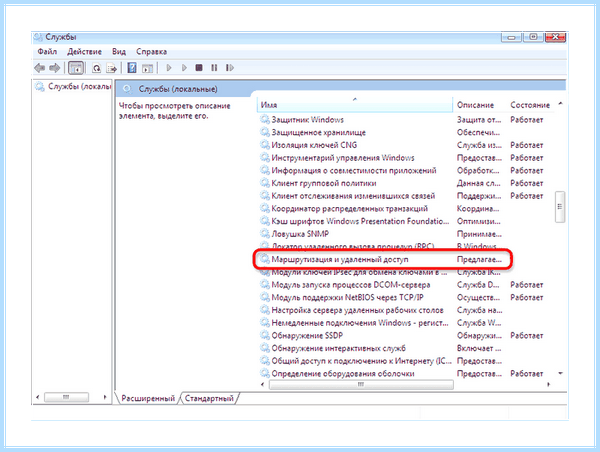Select service Определение оборудования оболочки
Viewport: 600px width, 452px height.
pyautogui.click(x=343, y=374)
